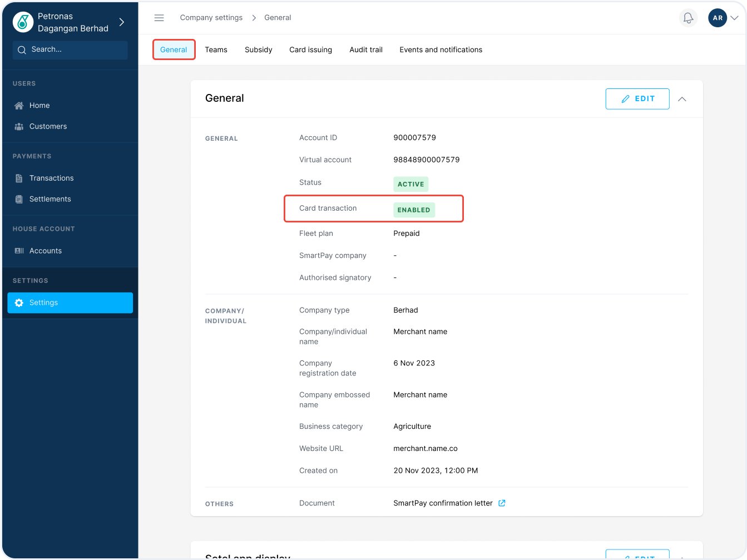This screenshot has height=560, width=747.
Task: Select the Audit trail tab
Action: (x=366, y=50)
